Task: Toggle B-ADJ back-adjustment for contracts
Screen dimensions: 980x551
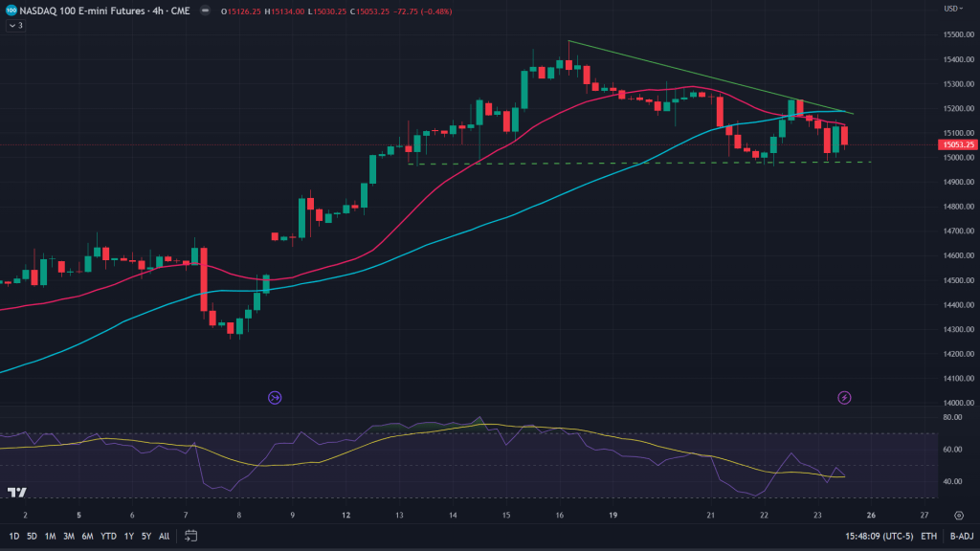Action: pos(961,536)
